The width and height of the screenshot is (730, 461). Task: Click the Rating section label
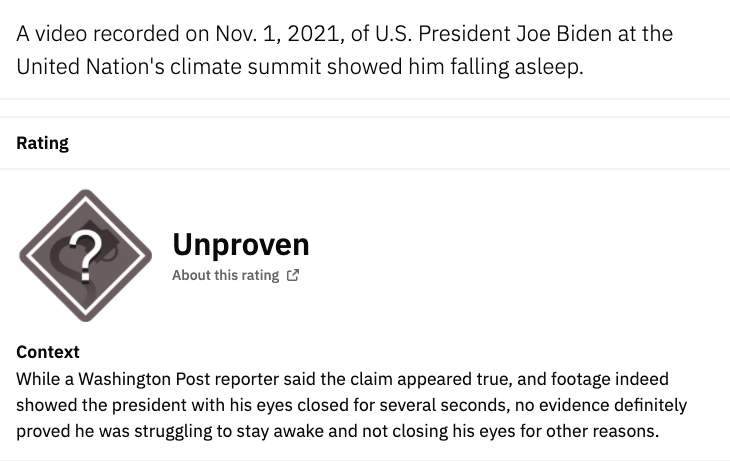click(x=42, y=143)
